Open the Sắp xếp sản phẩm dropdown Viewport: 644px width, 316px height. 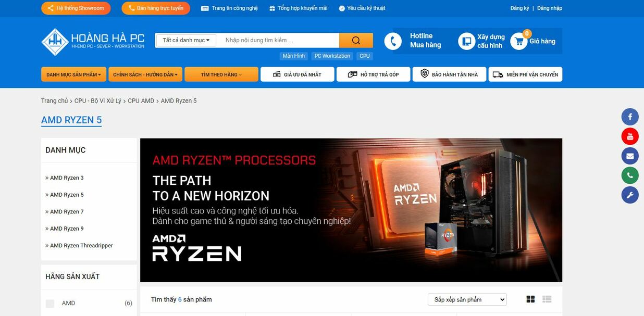pos(467,299)
